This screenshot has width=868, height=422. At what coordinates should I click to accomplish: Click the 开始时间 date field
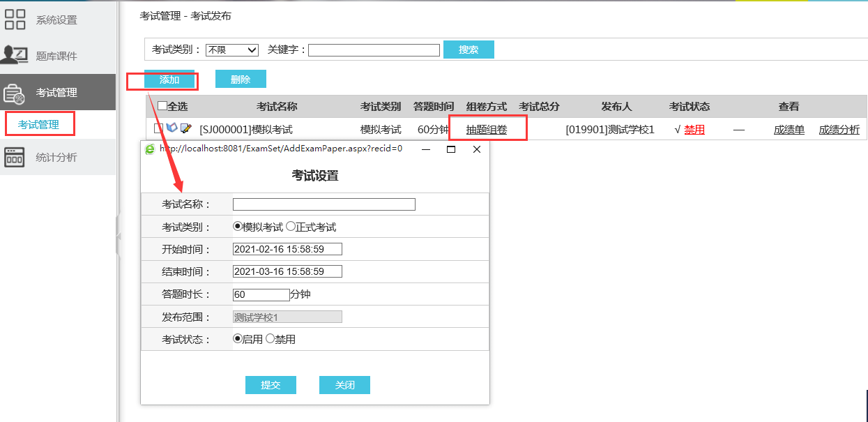[287, 249]
